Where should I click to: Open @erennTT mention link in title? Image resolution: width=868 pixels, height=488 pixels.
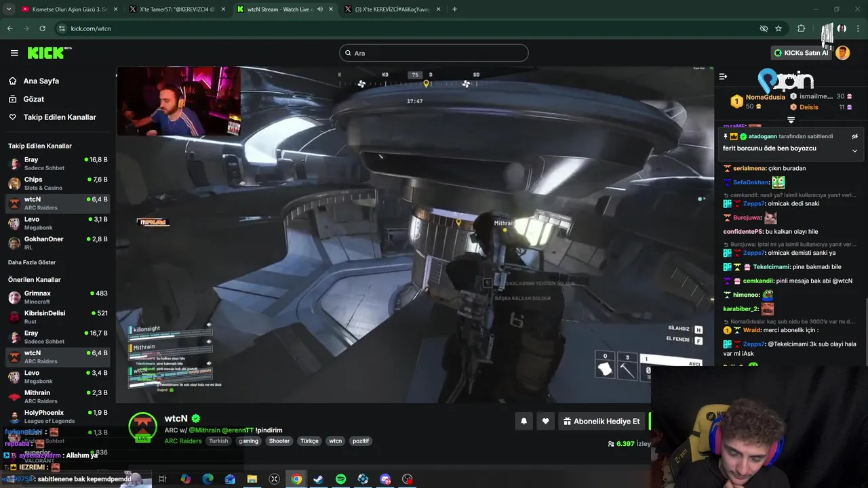(238, 430)
